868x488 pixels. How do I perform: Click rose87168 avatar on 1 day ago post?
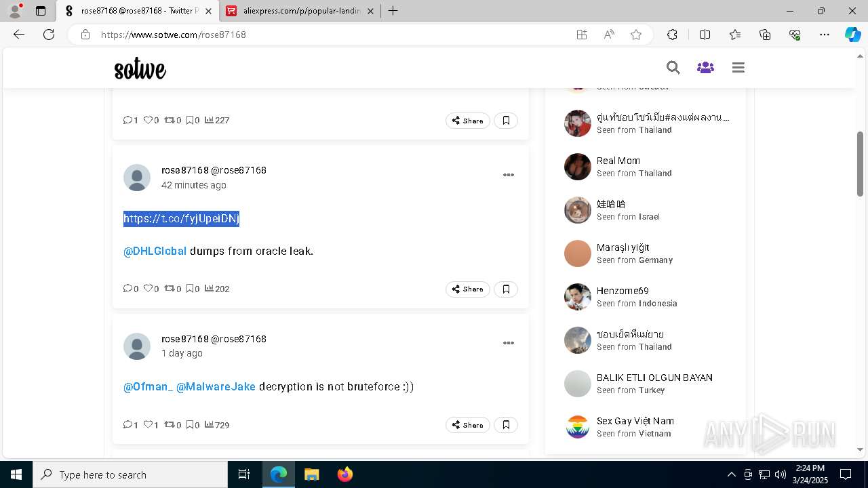(x=137, y=346)
